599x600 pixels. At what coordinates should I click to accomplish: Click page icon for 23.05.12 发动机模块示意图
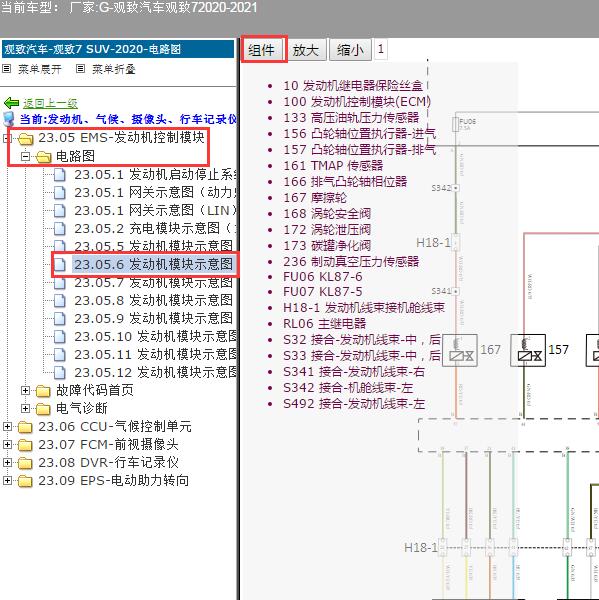click(60, 372)
